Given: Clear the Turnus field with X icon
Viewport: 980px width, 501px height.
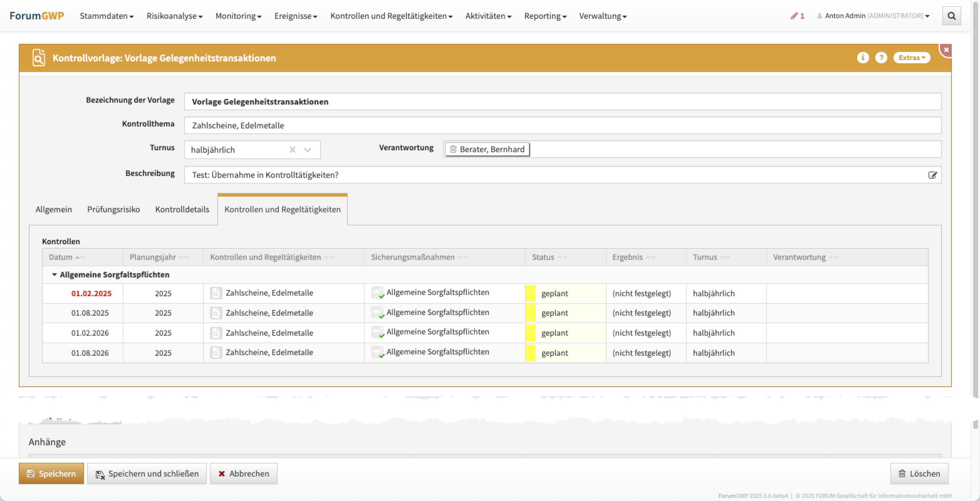Looking at the screenshot, I should pyautogui.click(x=292, y=150).
